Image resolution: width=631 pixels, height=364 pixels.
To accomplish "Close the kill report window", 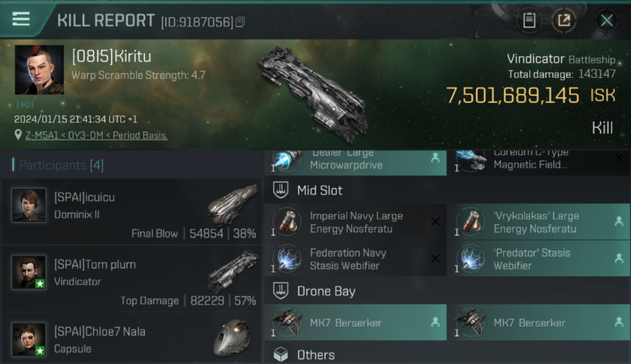I will [607, 20].
